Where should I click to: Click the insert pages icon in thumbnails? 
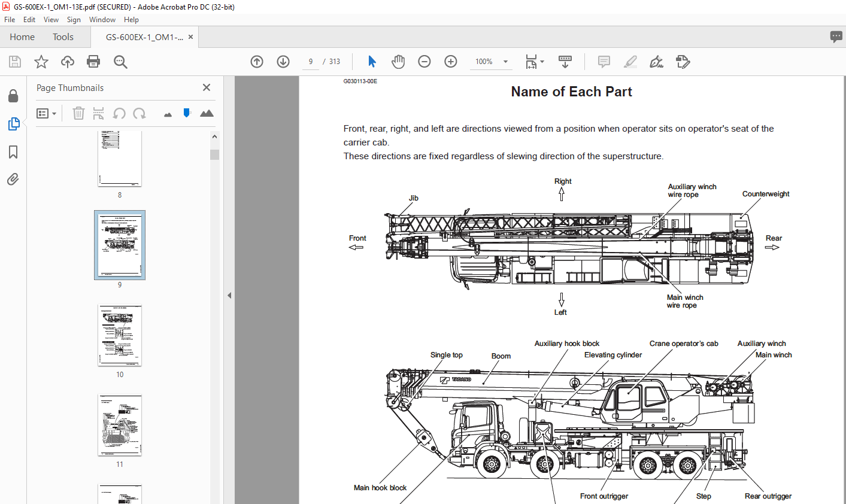(99, 113)
